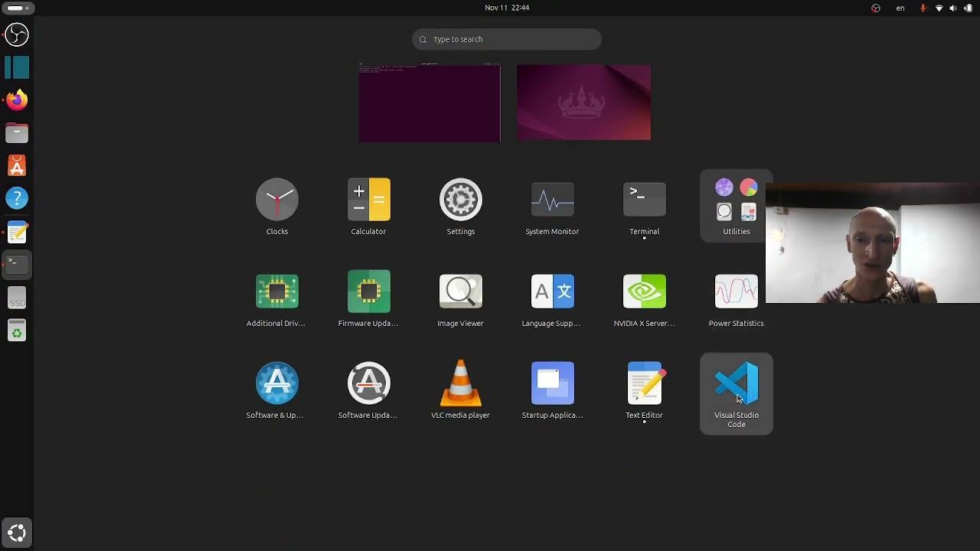Open Settings from the app grid
Viewport: 980px width, 551px height.
tap(460, 205)
